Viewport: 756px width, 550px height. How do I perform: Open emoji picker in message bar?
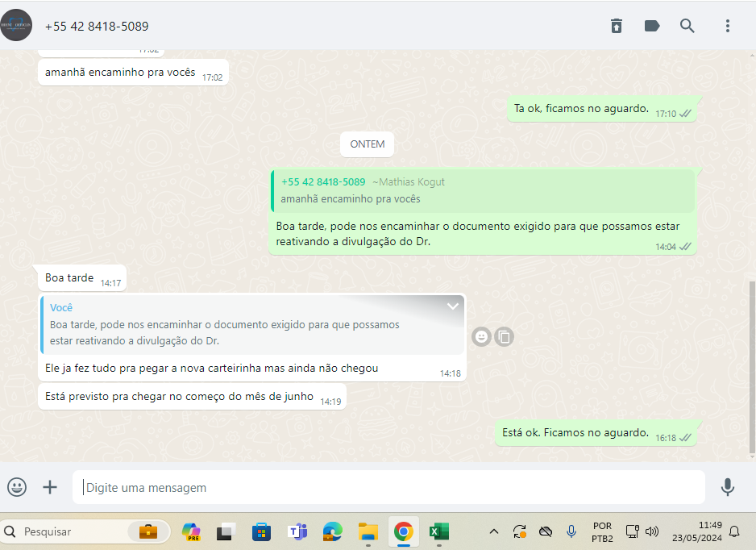pos(17,487)
